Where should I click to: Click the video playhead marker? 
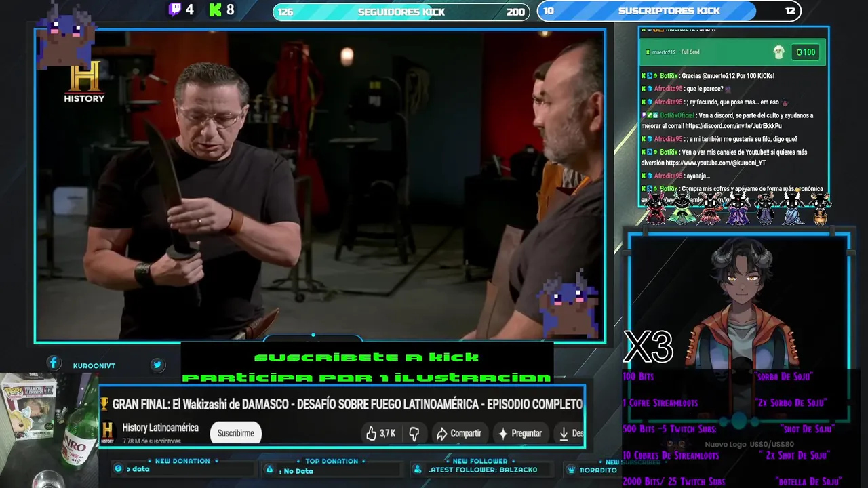313,335
